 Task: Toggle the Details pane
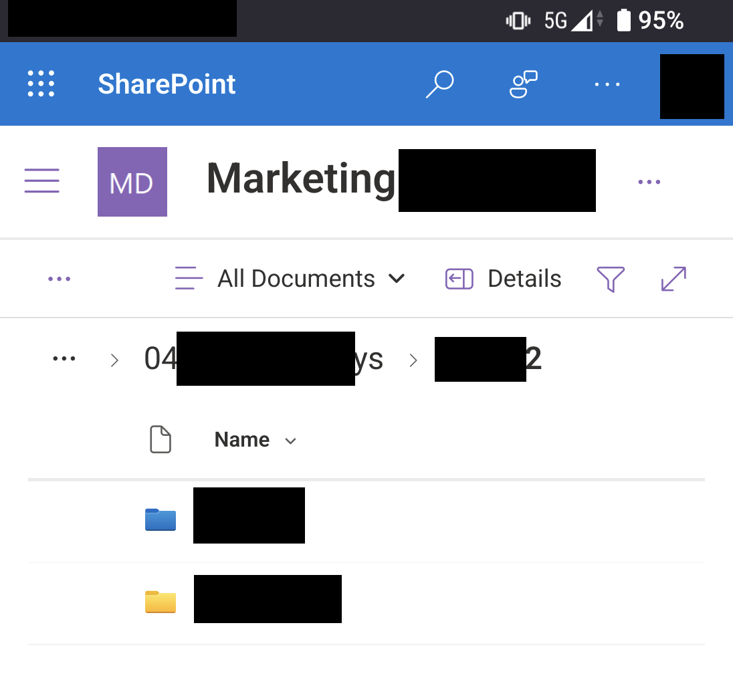(504, 279)
